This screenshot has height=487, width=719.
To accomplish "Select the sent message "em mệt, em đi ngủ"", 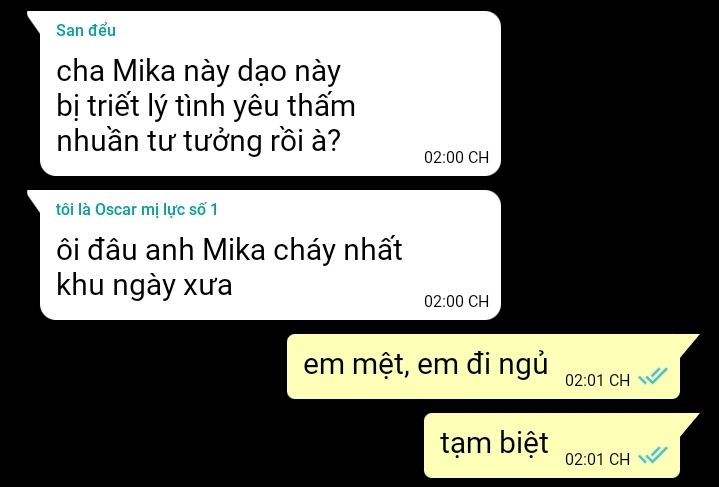I will [483, 366].
